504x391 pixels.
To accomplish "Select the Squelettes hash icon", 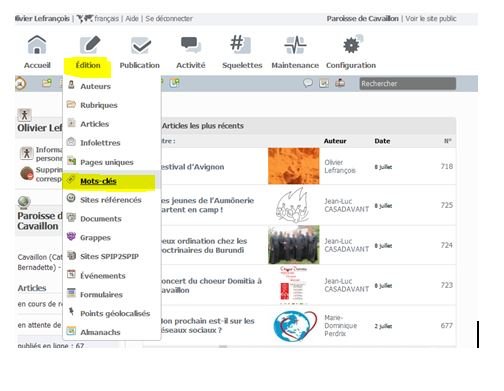I will tap(240, 44).
